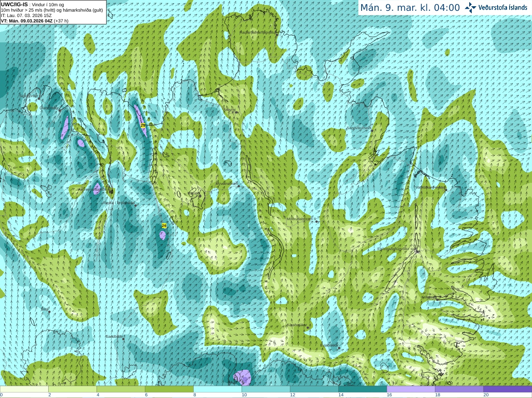532x398 pixels.
Task: Select the Siglufjörður station label
Action: pyautogui.click(x=29, y=96)
